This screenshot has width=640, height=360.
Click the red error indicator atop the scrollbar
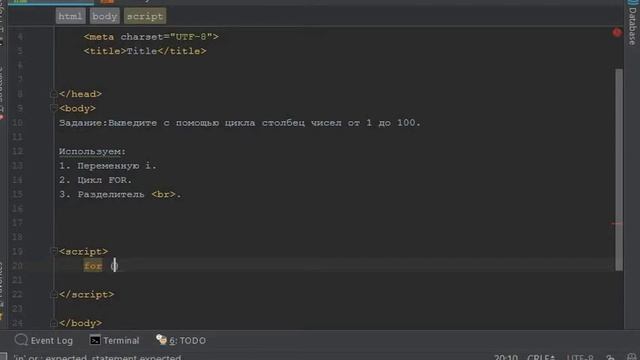point(617,33)
